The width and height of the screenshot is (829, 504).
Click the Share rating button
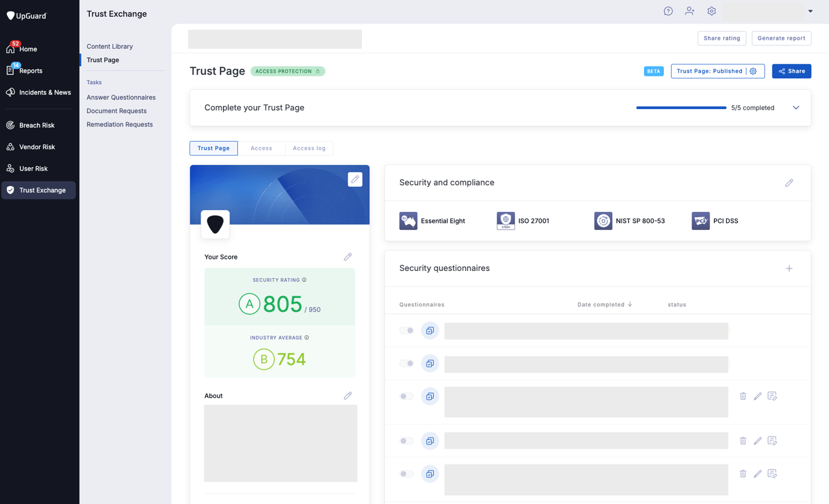[722, 38]
